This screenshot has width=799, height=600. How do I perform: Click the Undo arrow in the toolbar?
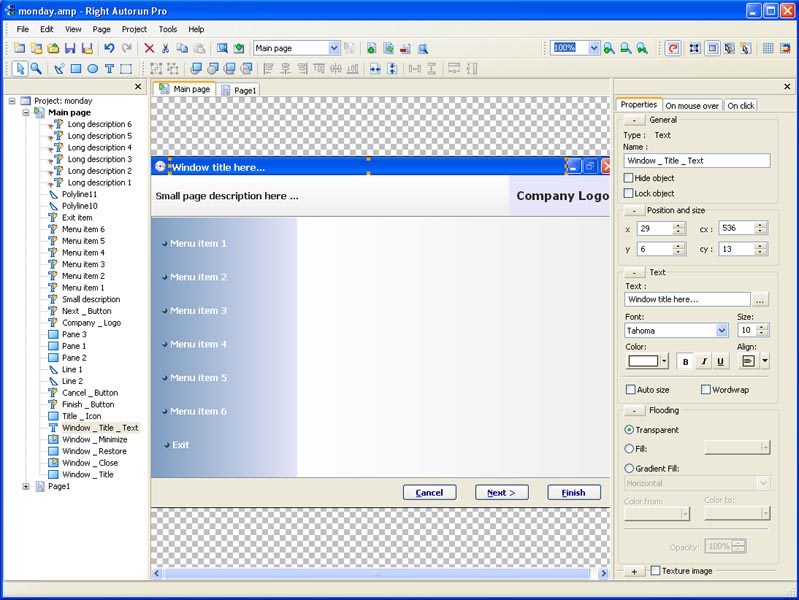[109, 48]
